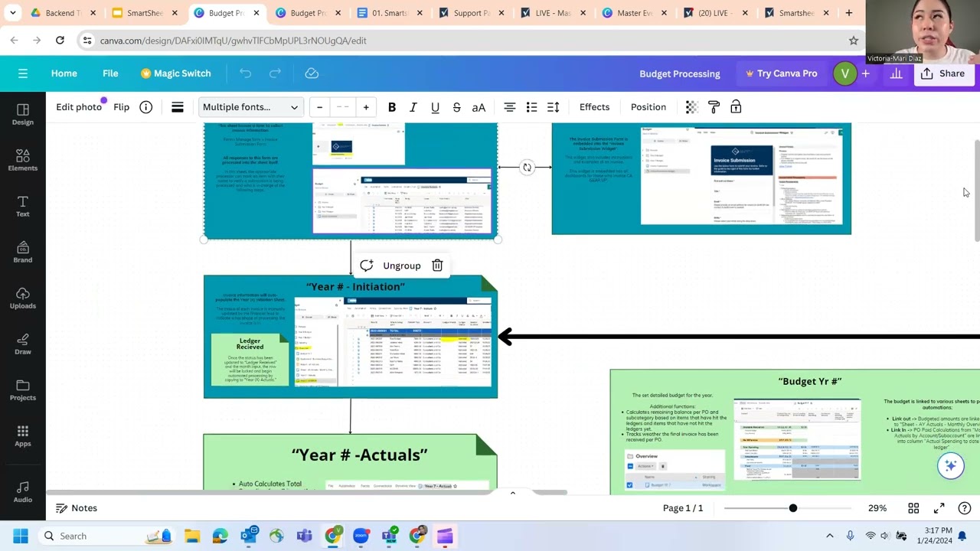Decrease the font size with minus
Viewport: 980px width, 551px height.
pos(319,107)
